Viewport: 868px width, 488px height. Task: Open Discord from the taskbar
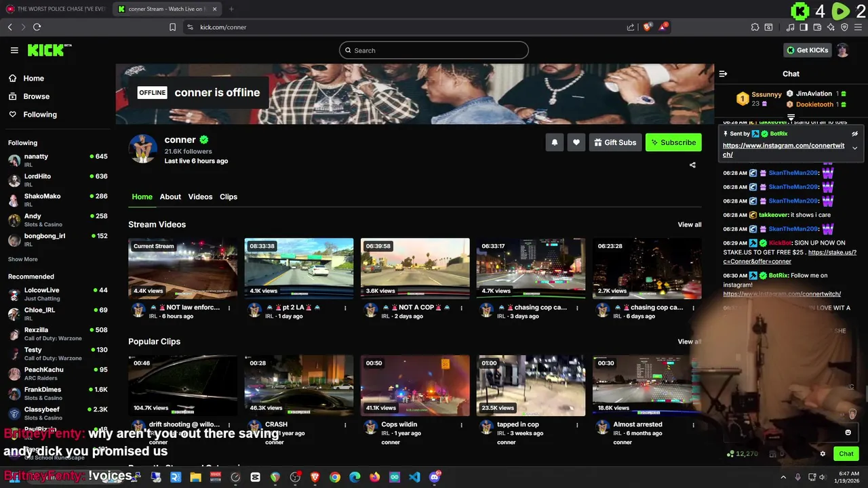pyautogui.click(x=435, y=477)
